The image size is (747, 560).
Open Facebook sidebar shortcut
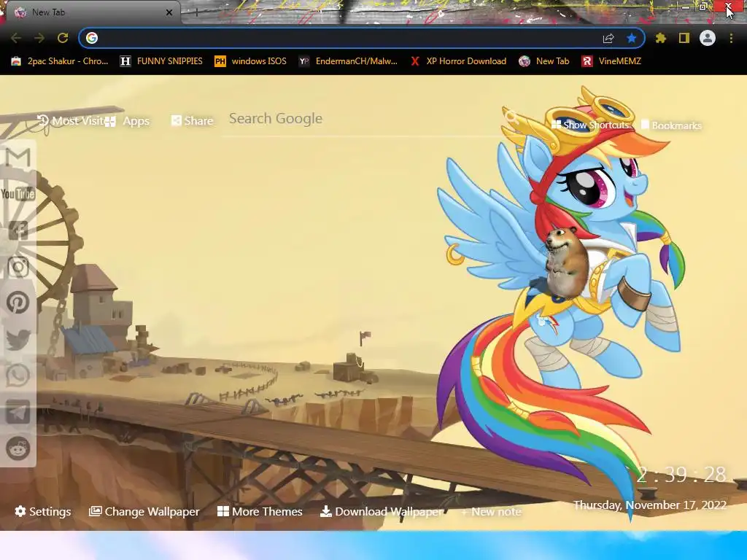18,230
